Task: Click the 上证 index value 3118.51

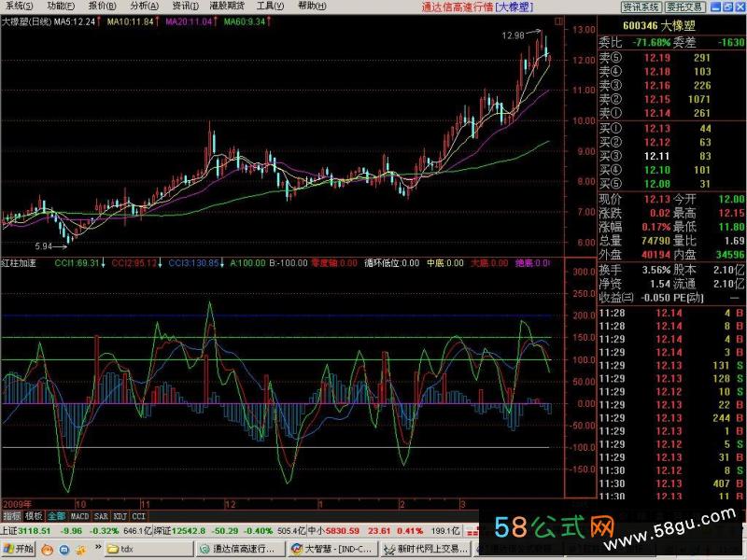Action: [x=34, y=530]
